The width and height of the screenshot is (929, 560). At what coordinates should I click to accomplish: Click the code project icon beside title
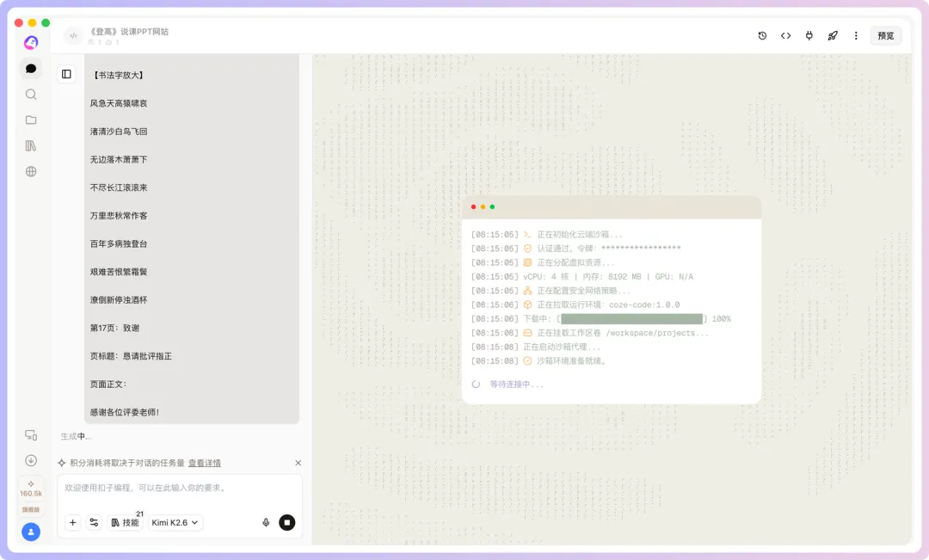point(73,35)
